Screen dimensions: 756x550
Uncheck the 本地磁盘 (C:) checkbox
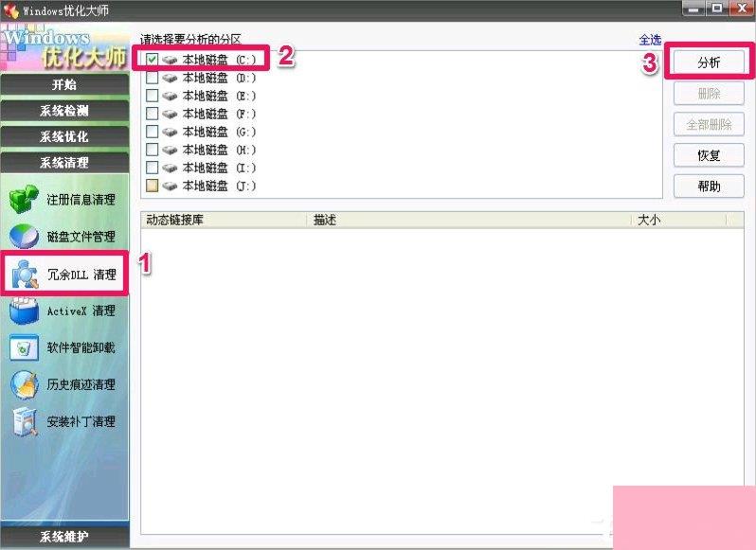pos(152,60)
